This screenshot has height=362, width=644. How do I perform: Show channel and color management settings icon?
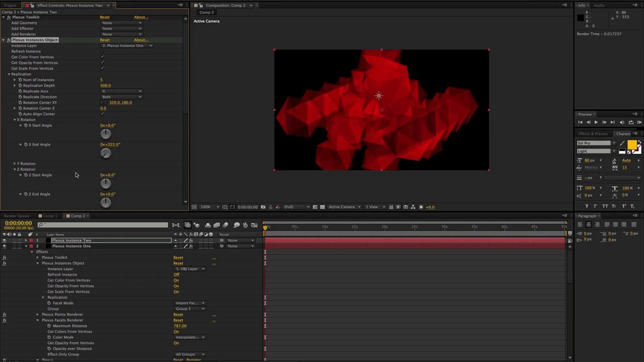(x=278, y=207)
